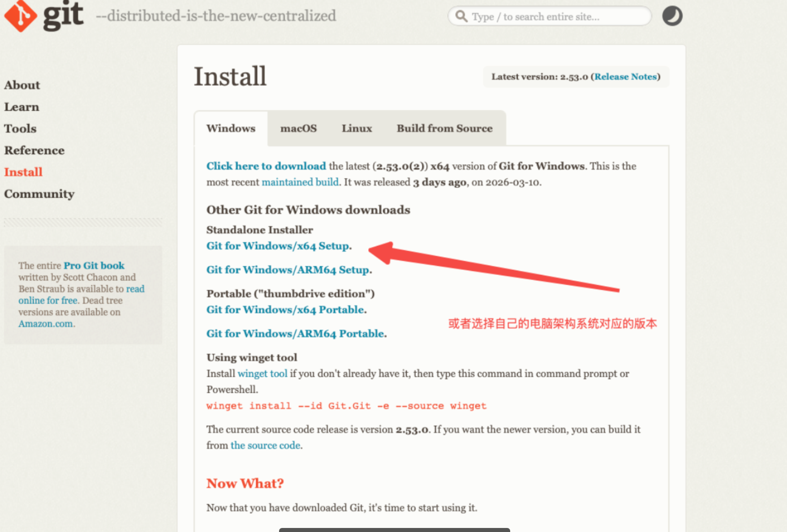Switch to the macOS tab
Viewport: 787px width, 532px height.
click(x=298, y=129)
